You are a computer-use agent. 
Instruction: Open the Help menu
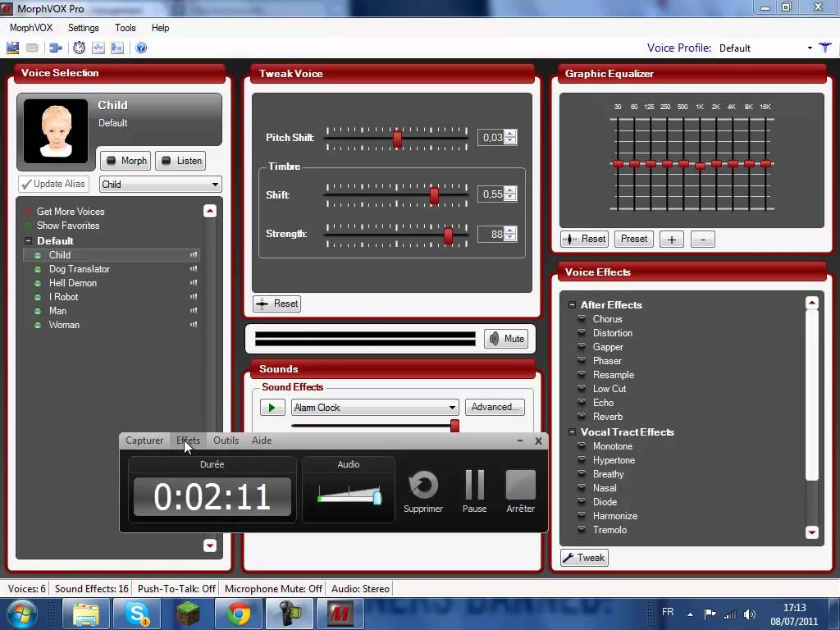point(160,28)
